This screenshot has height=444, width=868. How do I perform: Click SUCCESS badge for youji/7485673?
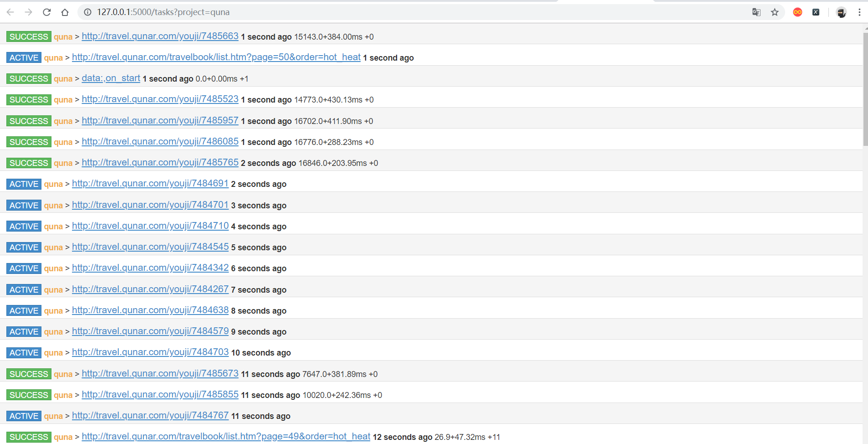[29, 374]
